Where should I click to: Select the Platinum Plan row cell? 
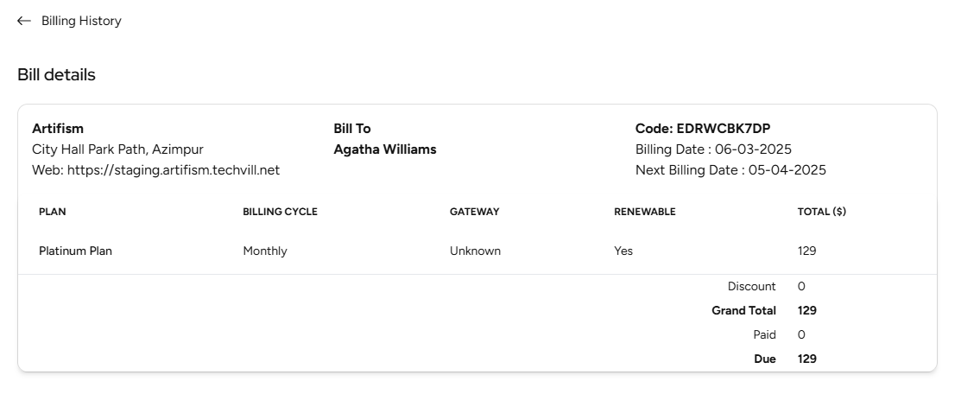click(75, 251)
